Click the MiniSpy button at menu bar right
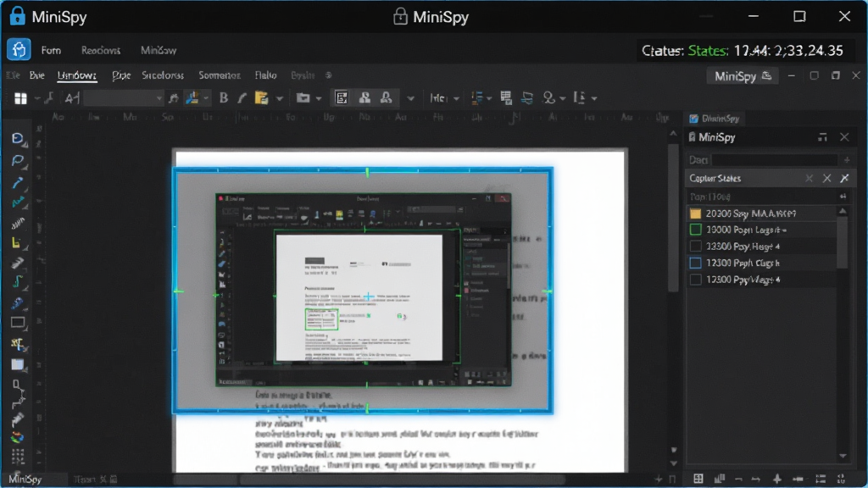This screenshot has width=868, height=488. click(x=743, y=76)
